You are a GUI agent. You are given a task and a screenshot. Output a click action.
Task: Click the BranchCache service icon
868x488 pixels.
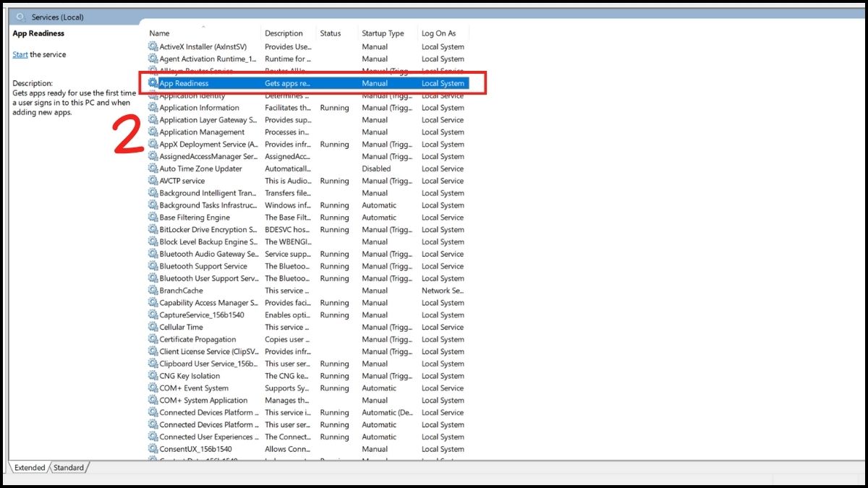click(x=152, y=291)
